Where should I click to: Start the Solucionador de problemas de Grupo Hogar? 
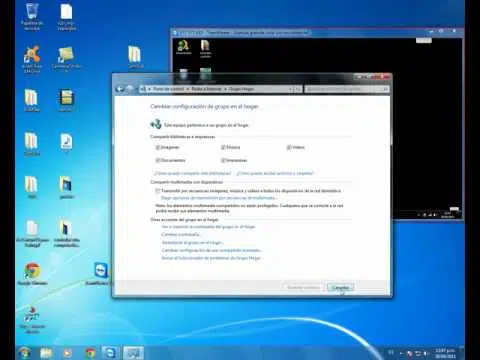(x=211, y=258)
